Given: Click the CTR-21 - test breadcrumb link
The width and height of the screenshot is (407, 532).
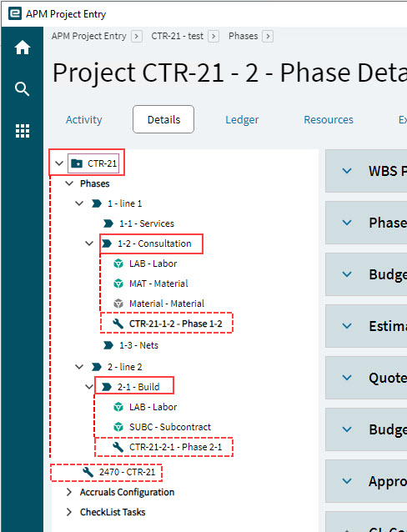Looking at the screenshot, I should [177, 36].
